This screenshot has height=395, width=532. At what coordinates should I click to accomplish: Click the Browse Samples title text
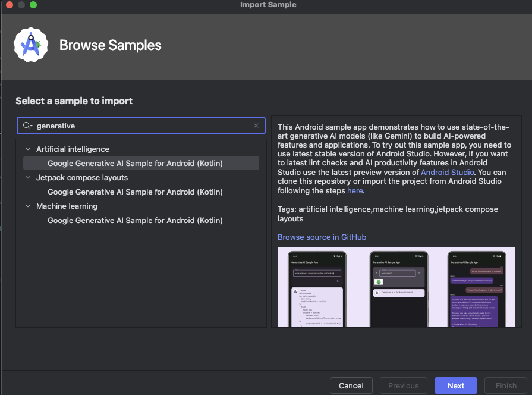111,45
